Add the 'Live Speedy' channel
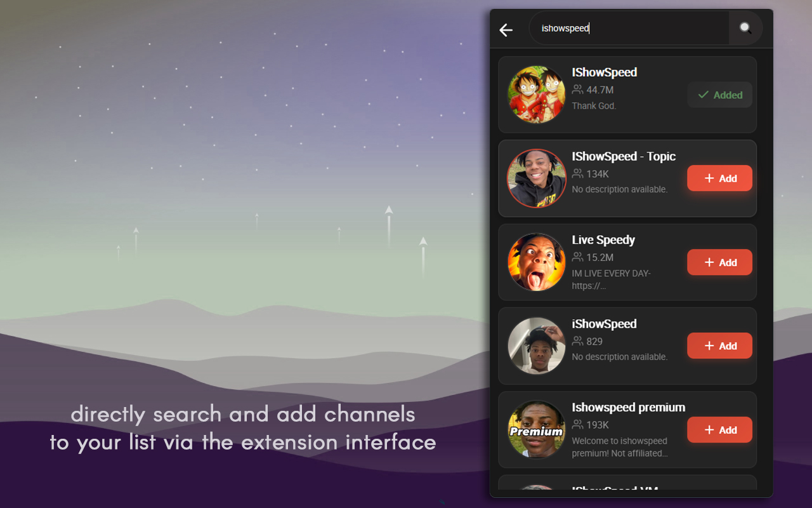Viewport: 812px width, 508px height. point(720,262)
